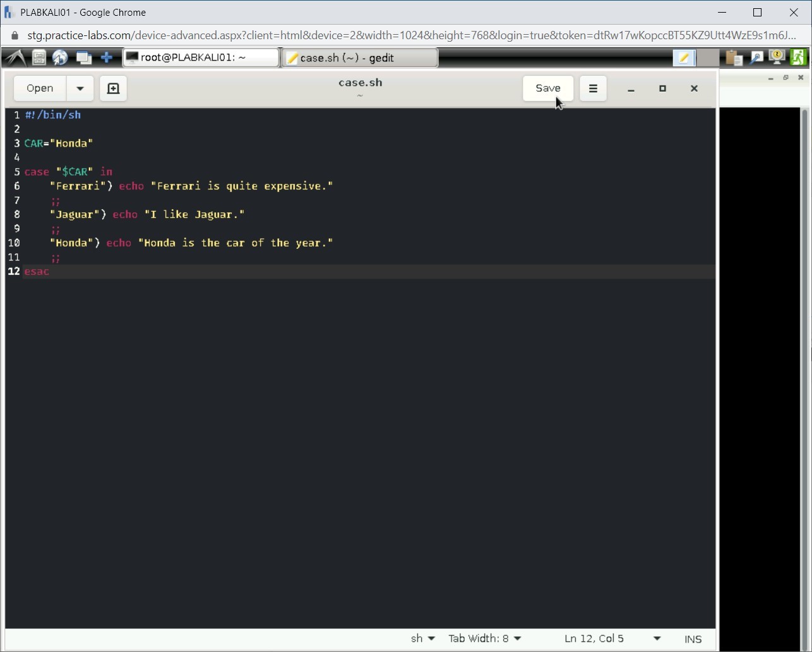
Task: Select the case.sh gedit taskbar item
Action: pyautogui.click(x=359, y=57)
